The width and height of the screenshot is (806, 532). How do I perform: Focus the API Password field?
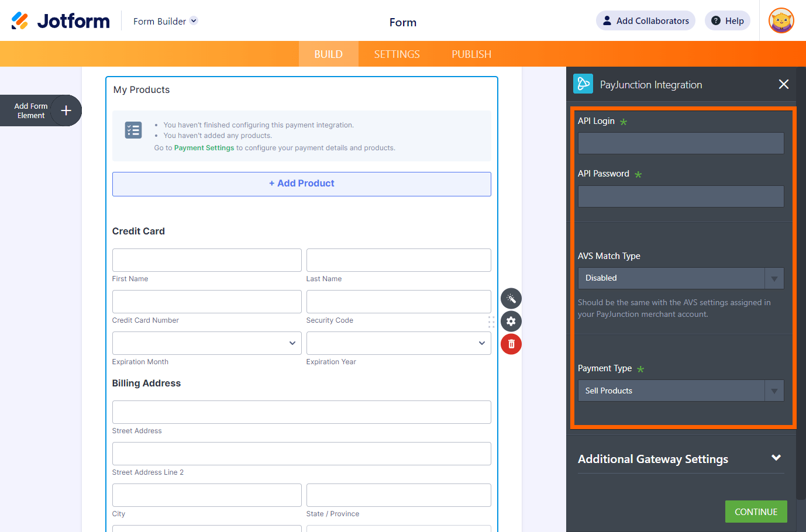[681, 196]
